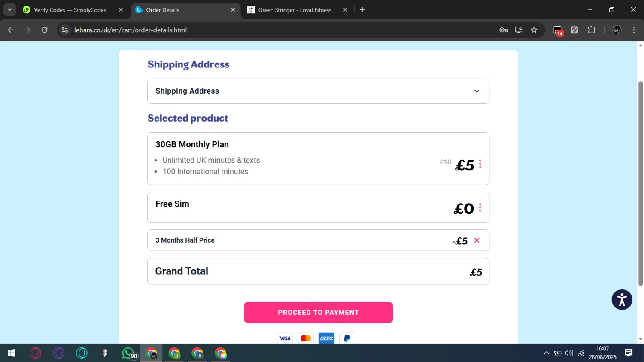The width and height of the screenshot is (644, 362).
Task: Open a new browser tab
Action: click(362, 10)
